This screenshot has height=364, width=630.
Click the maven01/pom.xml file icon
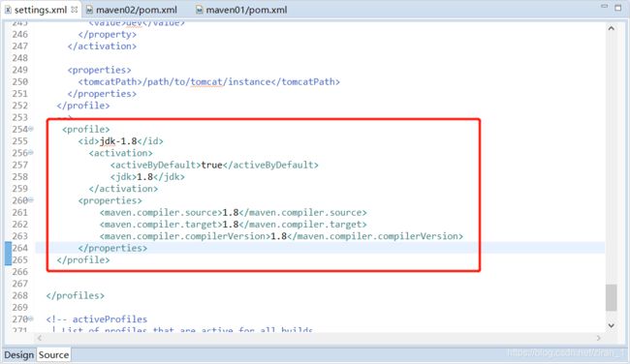click(200, 10)
